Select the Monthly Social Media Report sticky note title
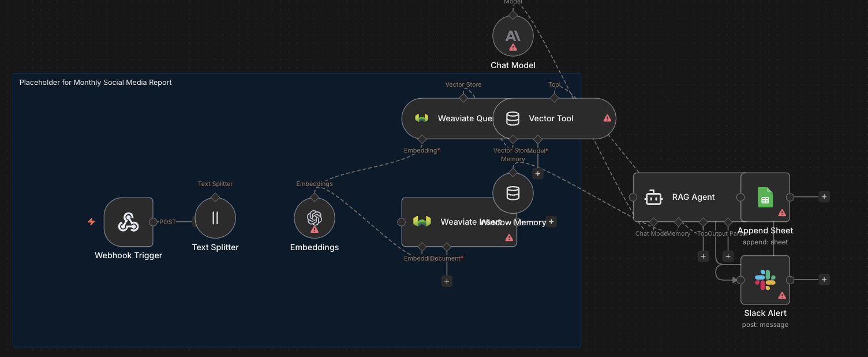Viewport: 868px width, 357px height. point(96,83)
